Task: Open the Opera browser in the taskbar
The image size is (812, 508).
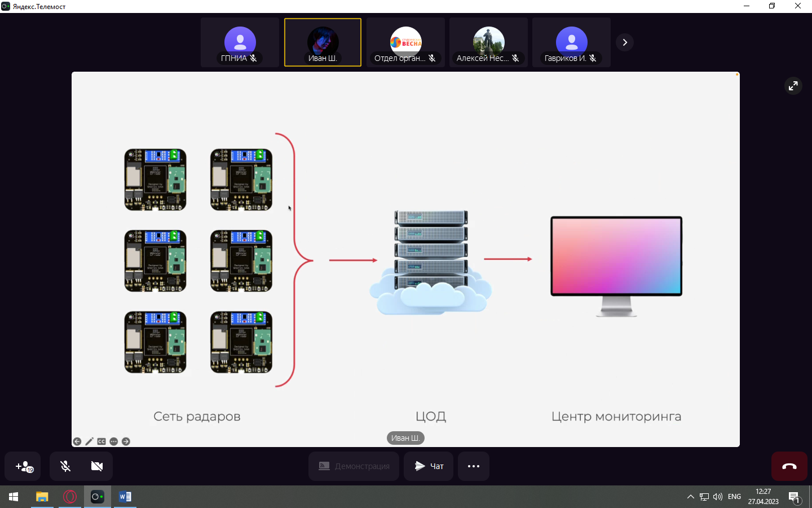Action: pyautogui.click(x=70, y=497)
